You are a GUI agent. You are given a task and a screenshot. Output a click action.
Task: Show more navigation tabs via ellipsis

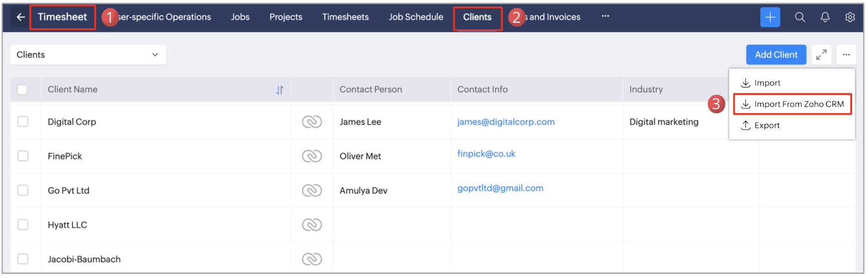coord(605,16)
